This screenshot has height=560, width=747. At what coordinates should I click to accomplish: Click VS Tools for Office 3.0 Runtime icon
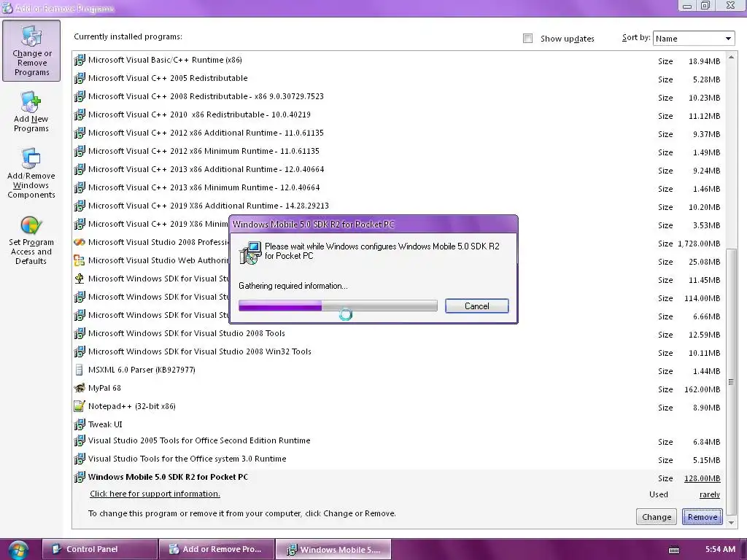tap(80, 459)
